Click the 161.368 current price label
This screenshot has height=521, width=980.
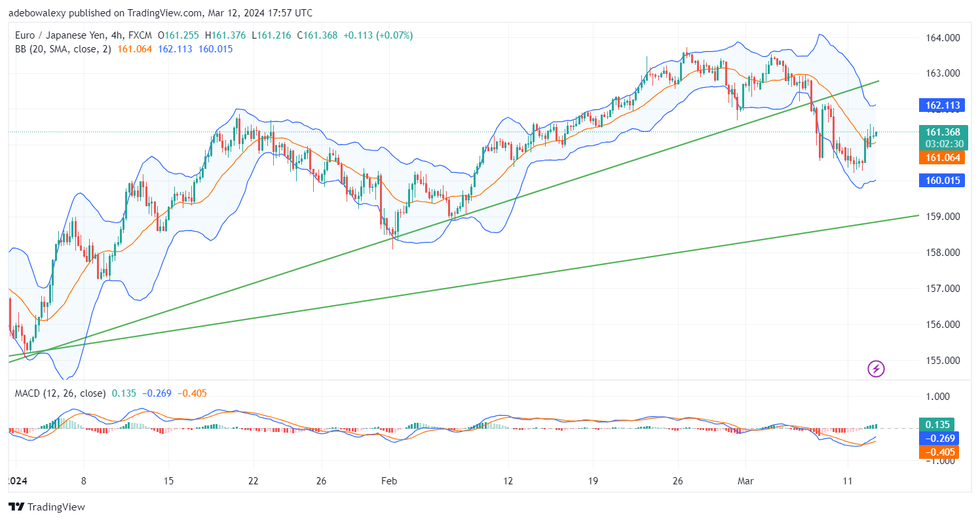(x=945, y=132)
